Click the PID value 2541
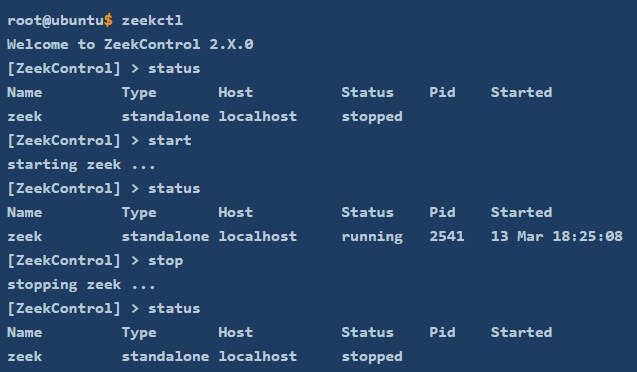637x372 pixels. click(x=447, y=236)
